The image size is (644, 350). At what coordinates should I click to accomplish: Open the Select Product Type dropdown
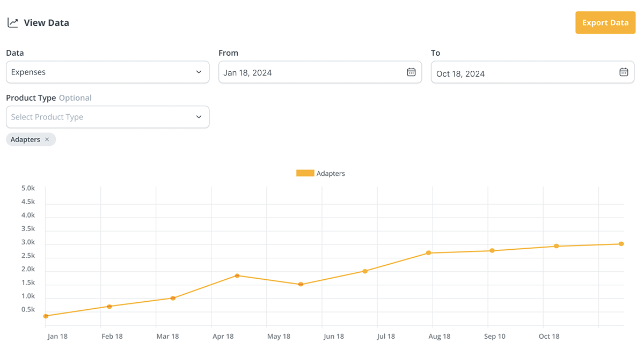[107, 117]
